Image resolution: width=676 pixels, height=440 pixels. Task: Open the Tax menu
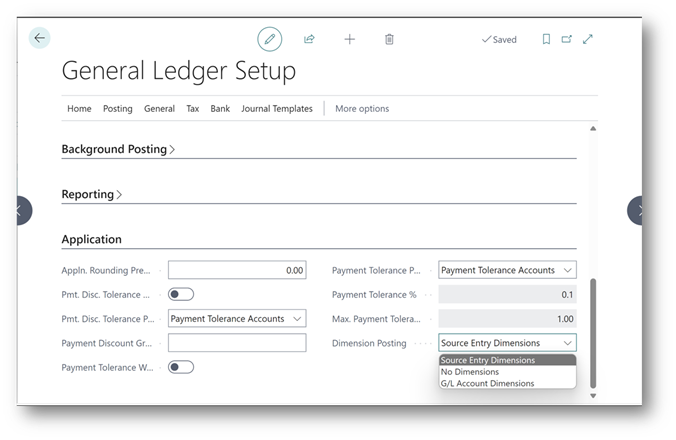[193, 109]
